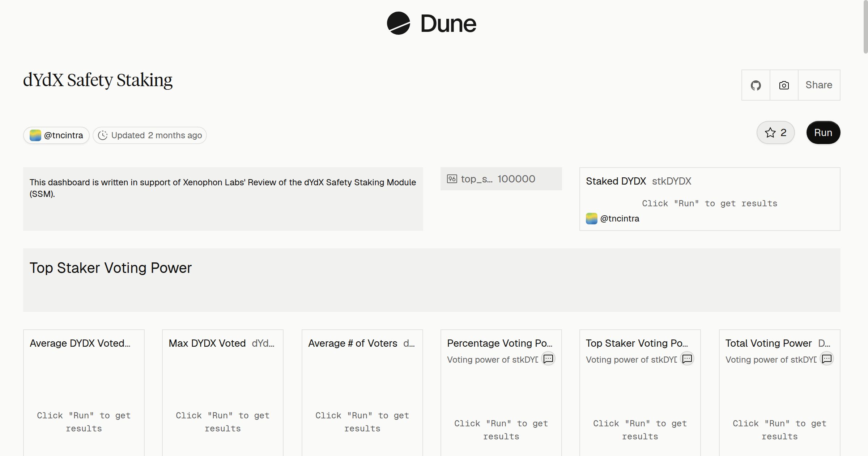
Task: Click the avatar in Staked DYDX card
Action: click(x=592, y=219)
